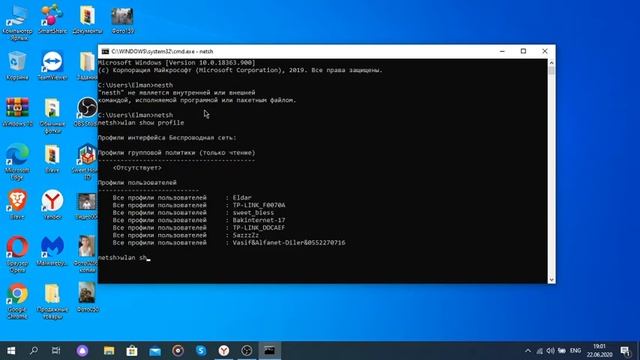This screenshot has height=360, width=640.
Task: Open cmd window system menu icon
Action: 105,51
